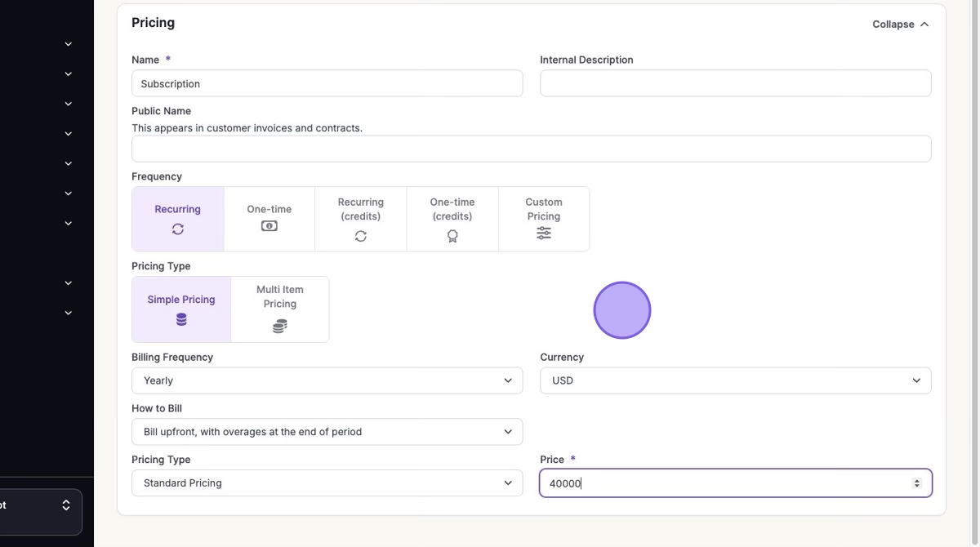Focus the Public Name text field
The width and height of the screenshot is (980, 547).
[x=531, y=149]
